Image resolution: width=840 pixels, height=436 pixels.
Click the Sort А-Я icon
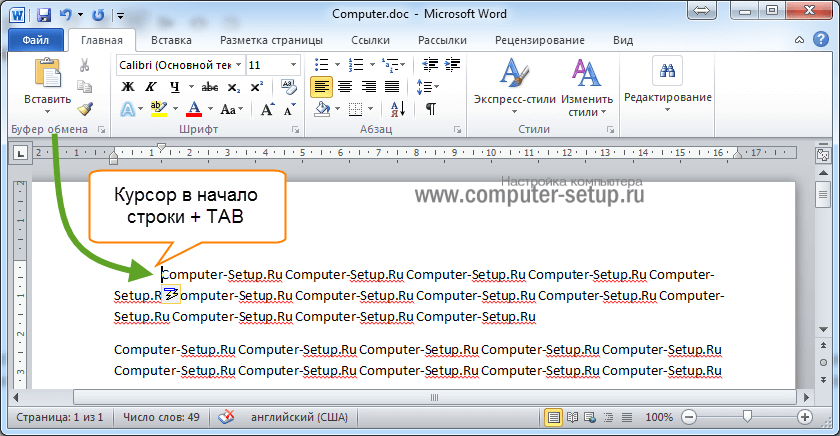tap(398, 108)
